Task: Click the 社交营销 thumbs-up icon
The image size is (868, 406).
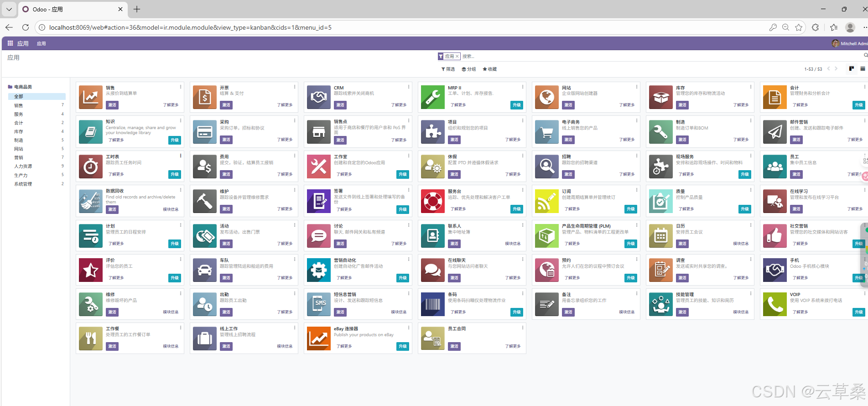Action: click(774, 236)
